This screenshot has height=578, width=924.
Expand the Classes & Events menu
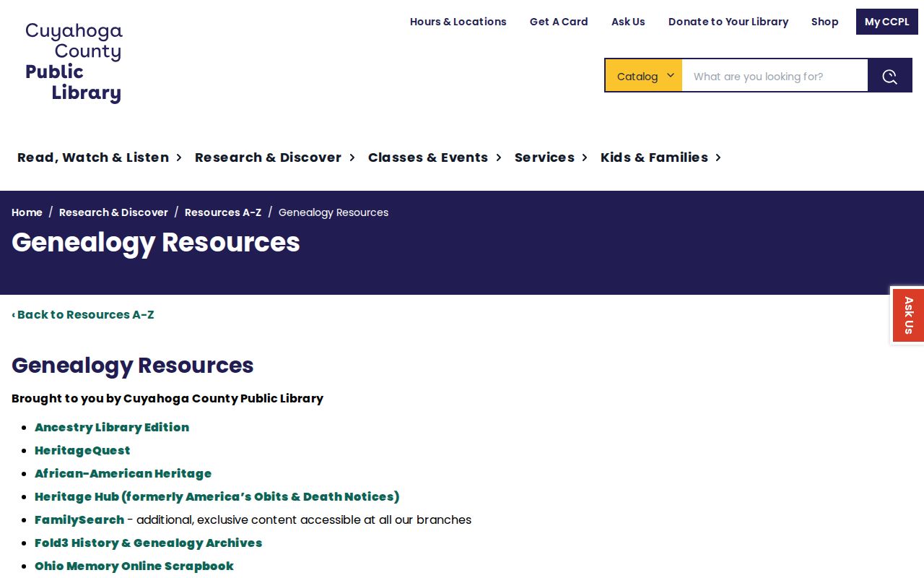click(435, 158)
